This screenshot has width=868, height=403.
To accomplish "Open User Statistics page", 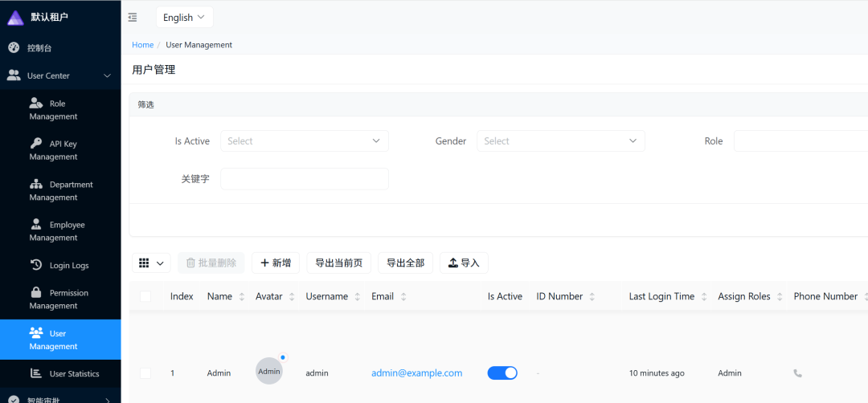I will tap(60, 374).
